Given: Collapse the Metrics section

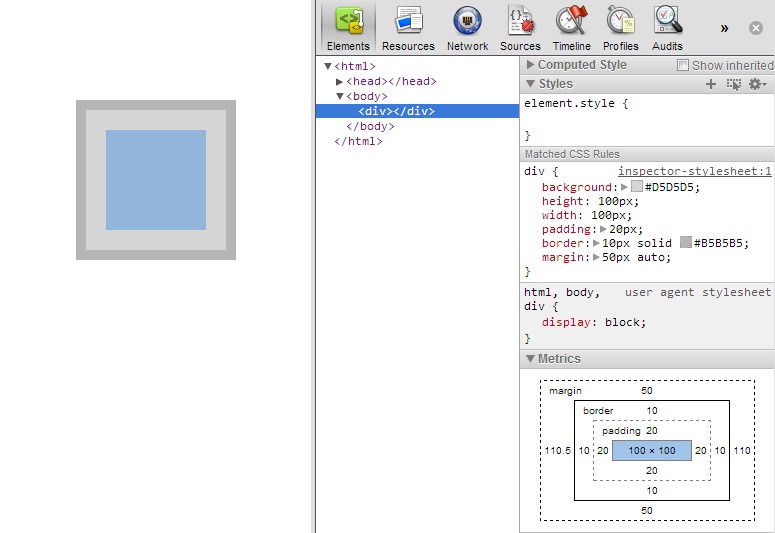Looking at the screenshot, I should pos(530,358).
